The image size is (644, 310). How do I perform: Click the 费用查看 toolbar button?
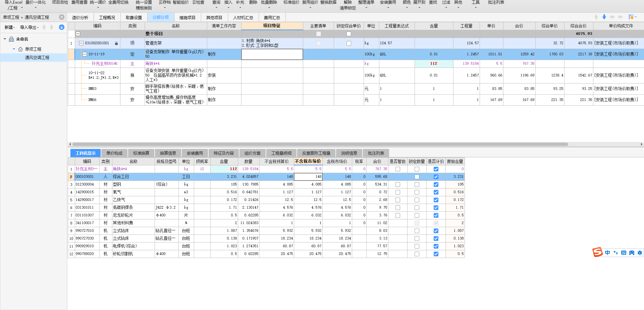coord(79,3)
